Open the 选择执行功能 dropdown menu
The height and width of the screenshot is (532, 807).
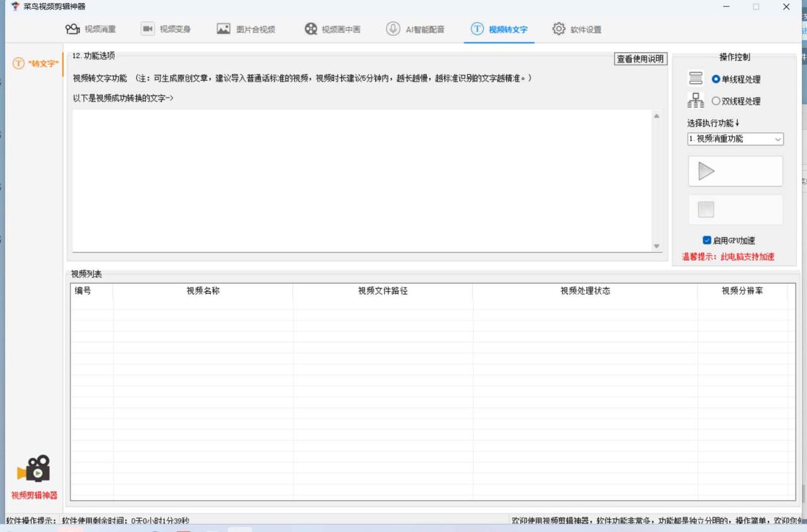pyautogui.click(x=777, y=139)
